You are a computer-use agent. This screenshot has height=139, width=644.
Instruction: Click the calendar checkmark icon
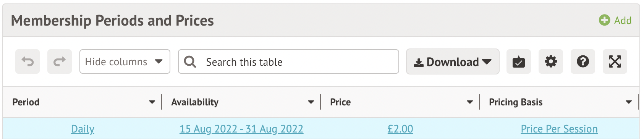pos(519,61)
